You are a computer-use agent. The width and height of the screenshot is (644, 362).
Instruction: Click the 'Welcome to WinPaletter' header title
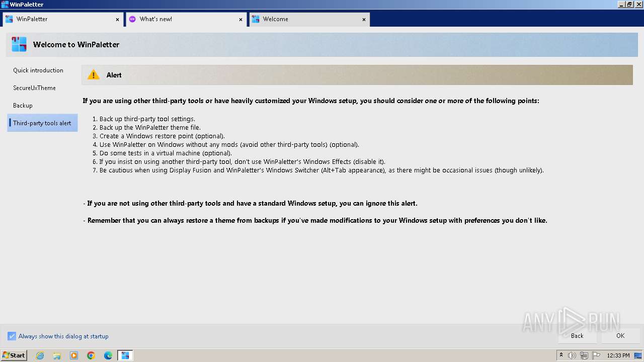[x=76, y=44]
